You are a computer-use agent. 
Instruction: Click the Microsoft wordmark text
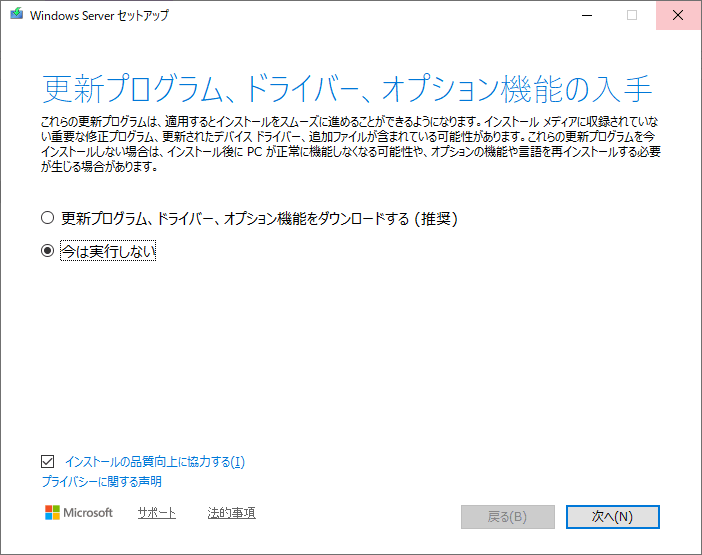point(88,513)
